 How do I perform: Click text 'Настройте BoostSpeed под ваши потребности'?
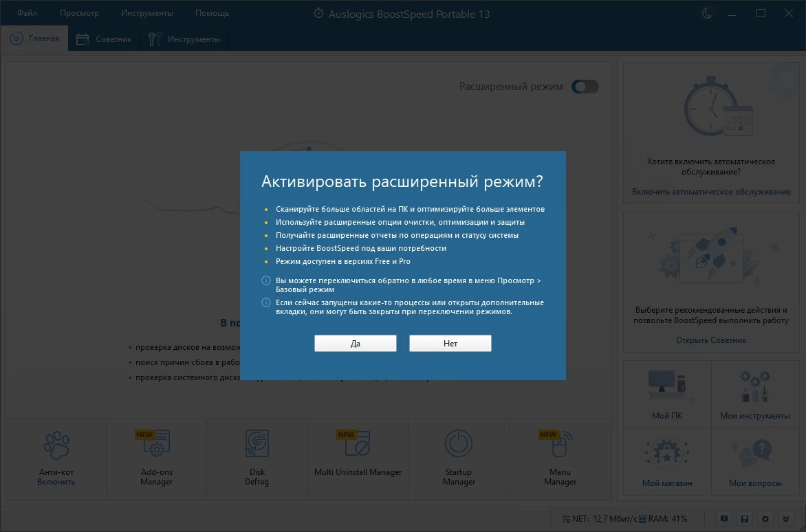361,248
